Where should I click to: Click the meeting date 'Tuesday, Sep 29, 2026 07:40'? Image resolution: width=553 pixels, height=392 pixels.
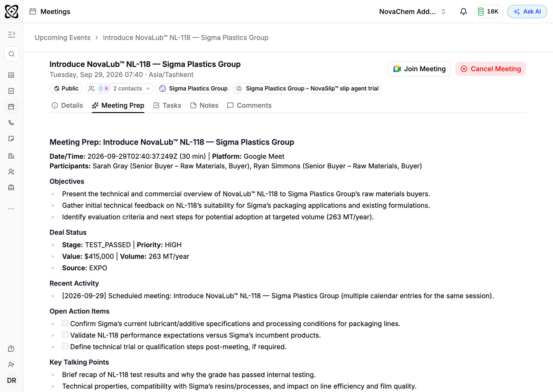point(96,75)
